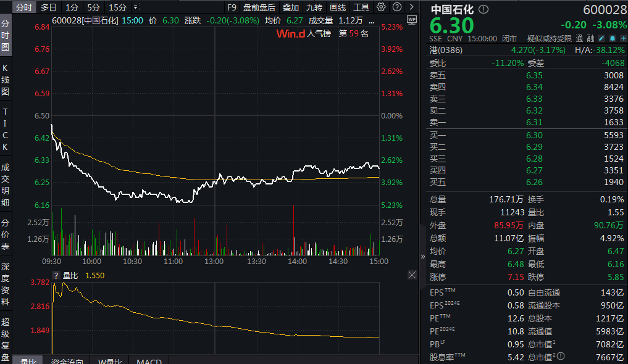Open the F9 deep info button
This screenshot has height=364, width=628.
(232, 7)
